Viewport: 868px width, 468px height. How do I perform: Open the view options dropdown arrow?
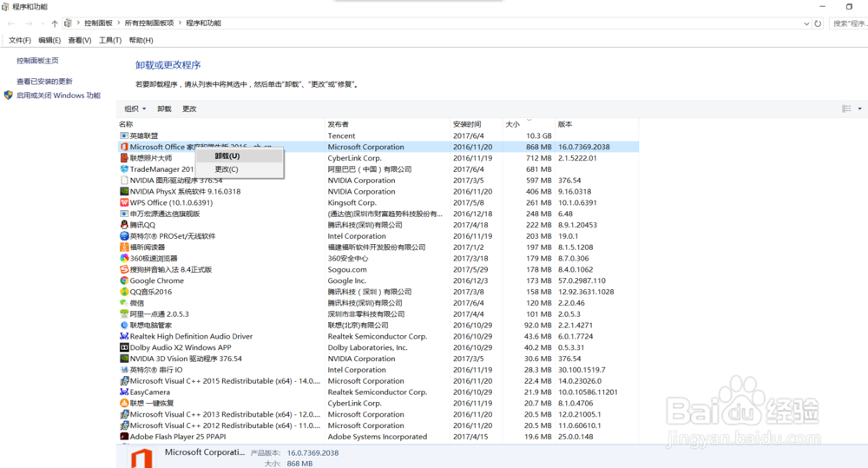point(859,109)
